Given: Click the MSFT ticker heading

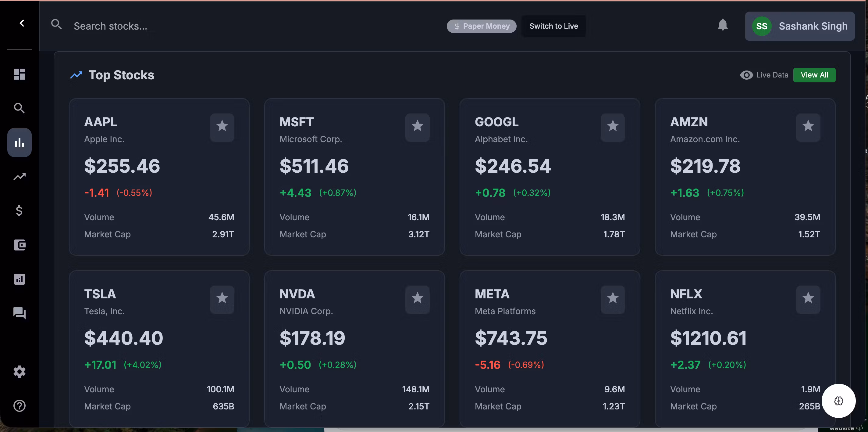Looking at the screenshot, I should click(297, 122).
